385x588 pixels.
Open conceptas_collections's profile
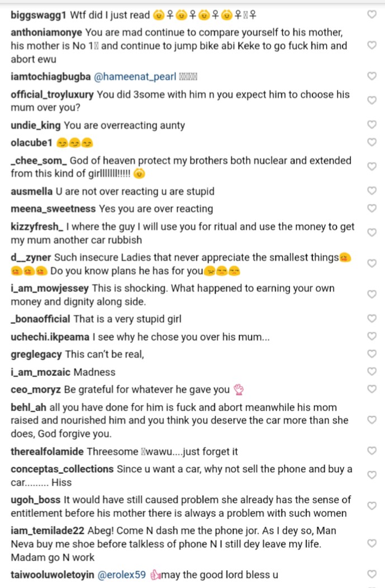62,469
